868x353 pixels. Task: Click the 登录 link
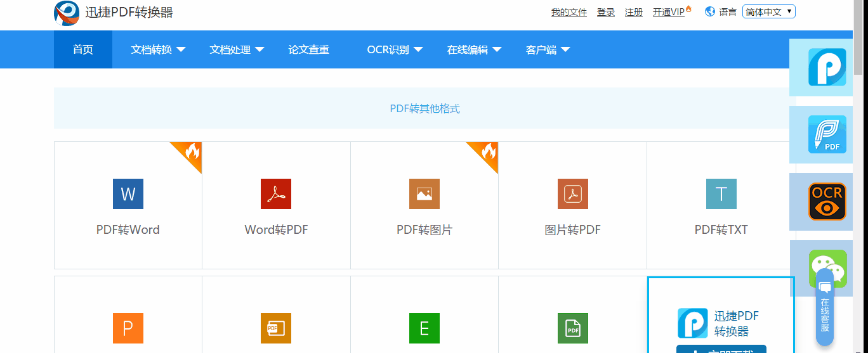pyautogui.click(x=606, y=12)
